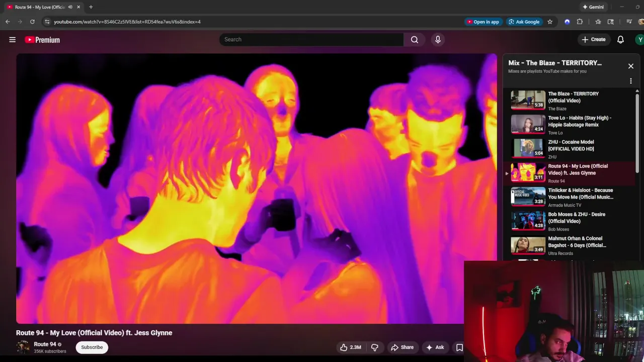Select Route 94 - My Love playlist entry
The height and width of the screenshot is (362, 644).
point(569,173)
